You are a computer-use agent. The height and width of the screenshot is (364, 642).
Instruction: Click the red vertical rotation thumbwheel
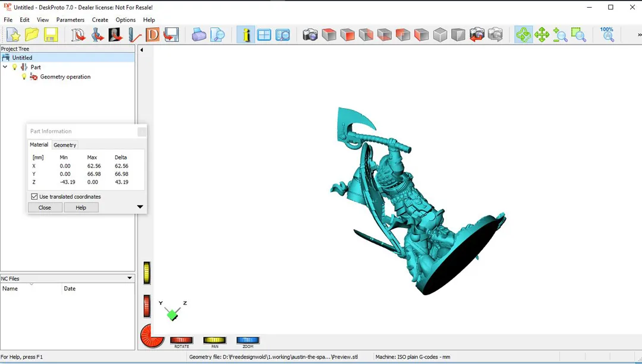point(147,306)
